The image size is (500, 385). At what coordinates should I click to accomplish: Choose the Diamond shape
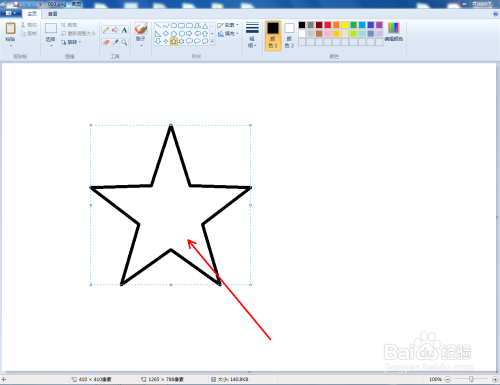166,34
